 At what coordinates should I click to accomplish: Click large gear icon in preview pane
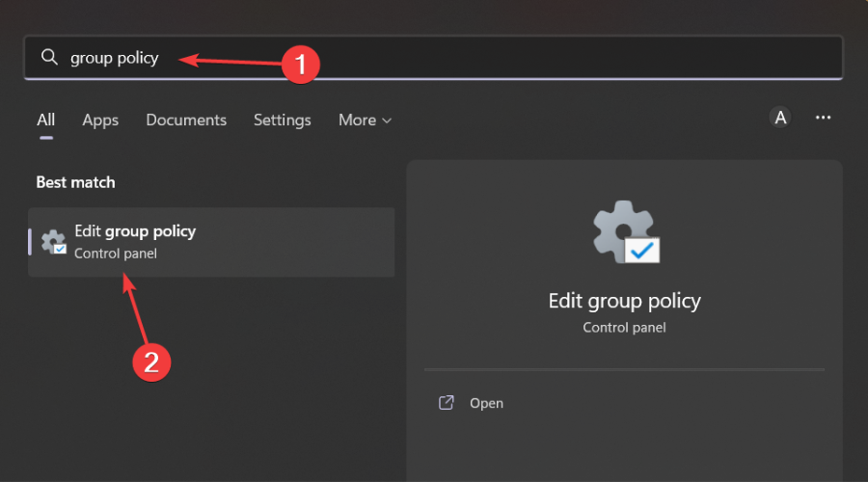[x=626, y=232]
